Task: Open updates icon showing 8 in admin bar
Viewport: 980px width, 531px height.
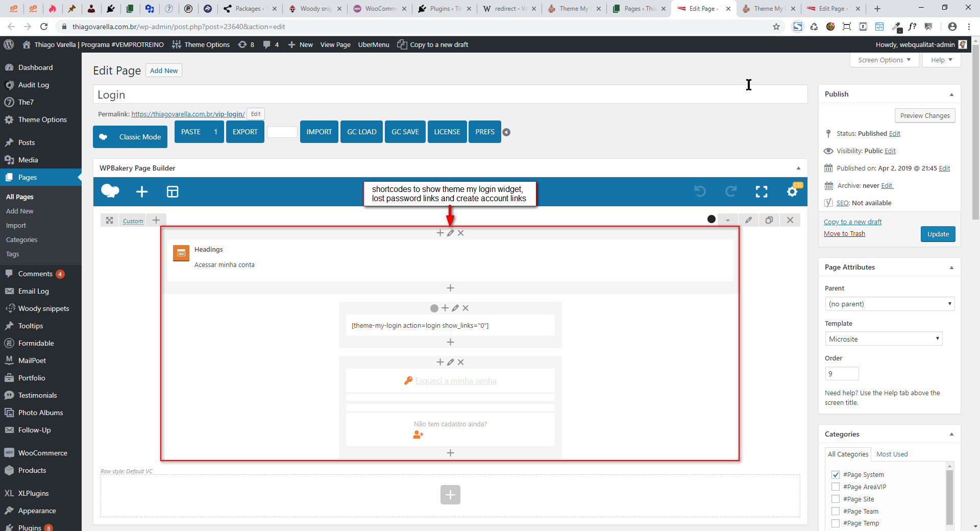Action: coord(246,44)
